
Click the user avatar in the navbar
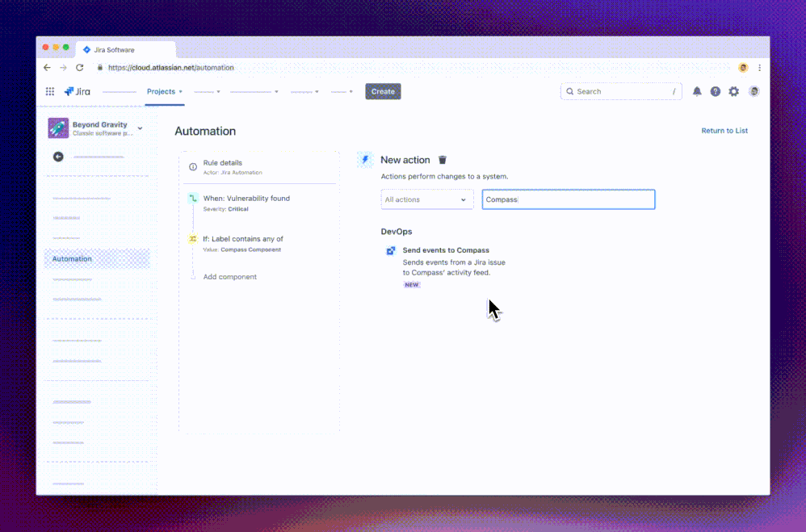[x=753, y=91]
